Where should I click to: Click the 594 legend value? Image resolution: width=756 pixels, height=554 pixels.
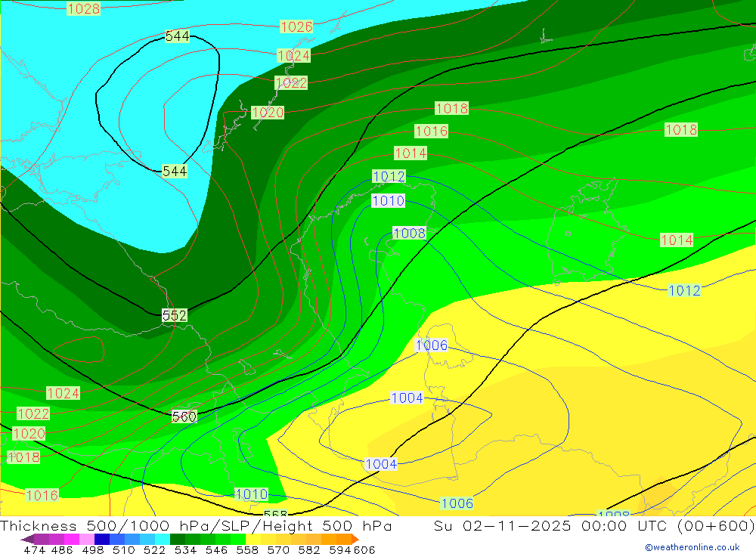coord(339,549)
